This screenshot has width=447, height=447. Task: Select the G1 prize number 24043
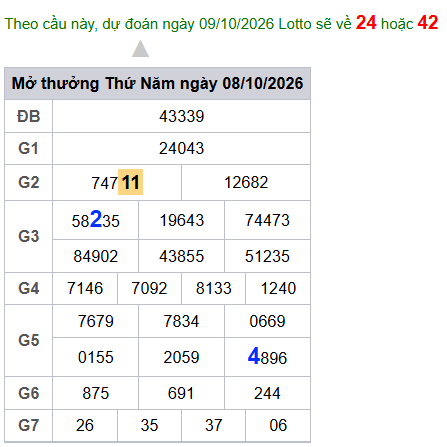pyautogui.click(x=181, y=149)
